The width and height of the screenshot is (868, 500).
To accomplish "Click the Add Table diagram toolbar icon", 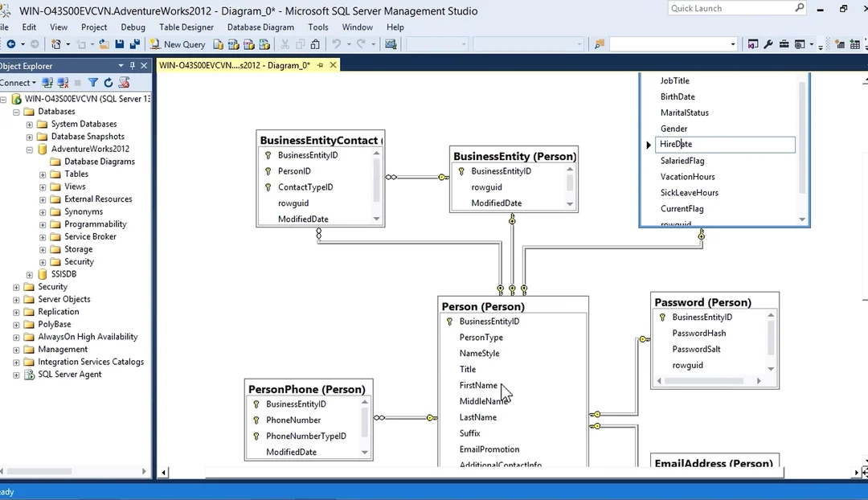I will 854,44.
